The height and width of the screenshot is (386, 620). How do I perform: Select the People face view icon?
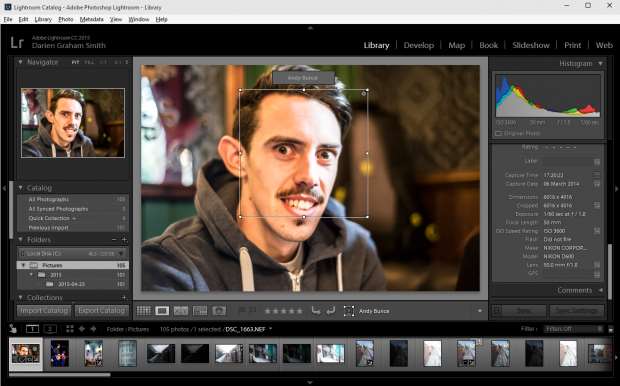(x=219, y=311)
